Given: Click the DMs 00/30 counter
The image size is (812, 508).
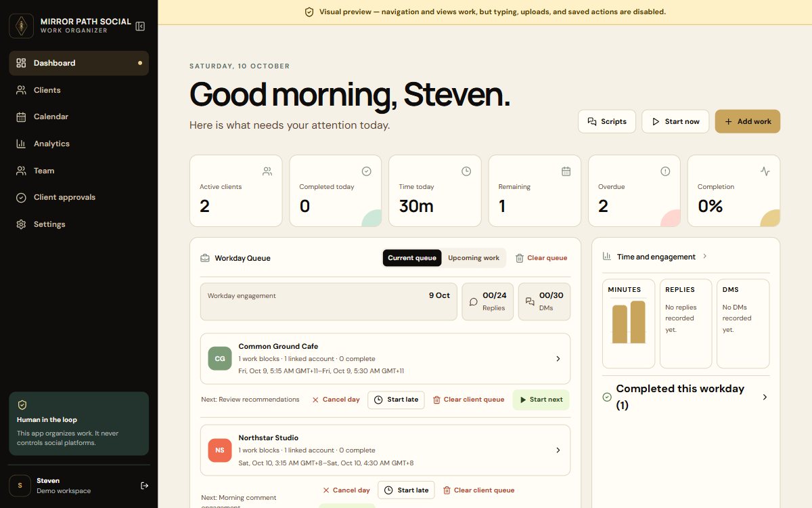Looking at the screenshot, I should click(545, 301).
